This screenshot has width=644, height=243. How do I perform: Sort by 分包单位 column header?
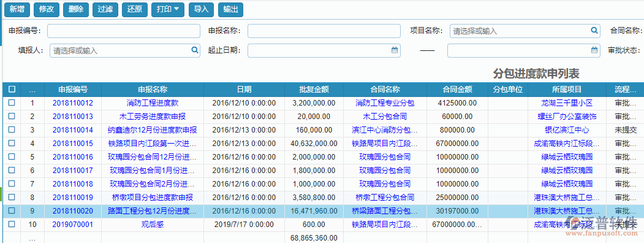pyautogui.click(x=507, y=89)
